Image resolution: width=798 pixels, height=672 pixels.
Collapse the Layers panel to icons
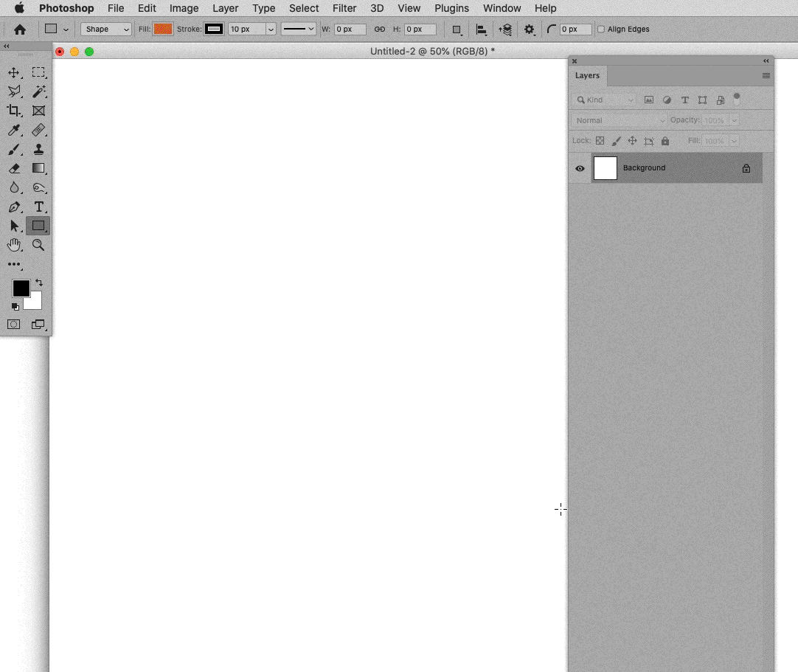tap(766, 60)
